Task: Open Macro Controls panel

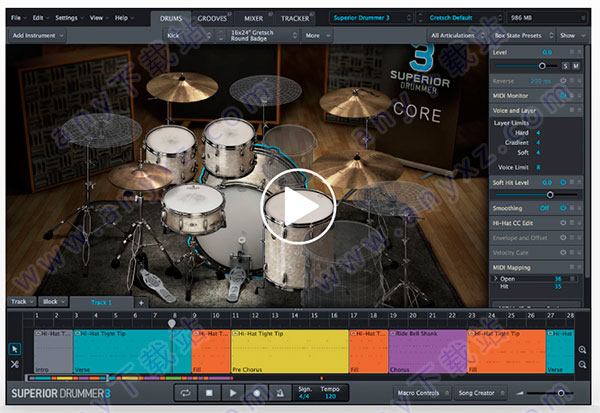Action: tap(422, 393)
